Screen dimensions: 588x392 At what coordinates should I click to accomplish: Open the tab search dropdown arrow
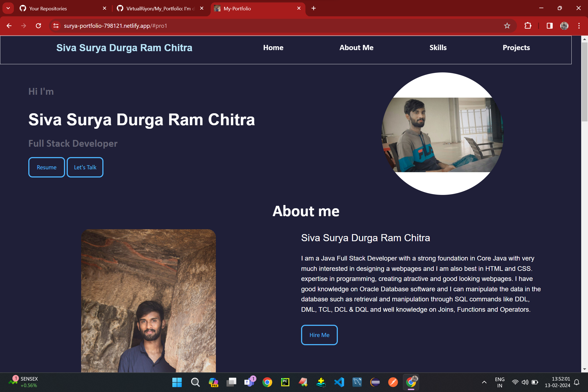8,8
